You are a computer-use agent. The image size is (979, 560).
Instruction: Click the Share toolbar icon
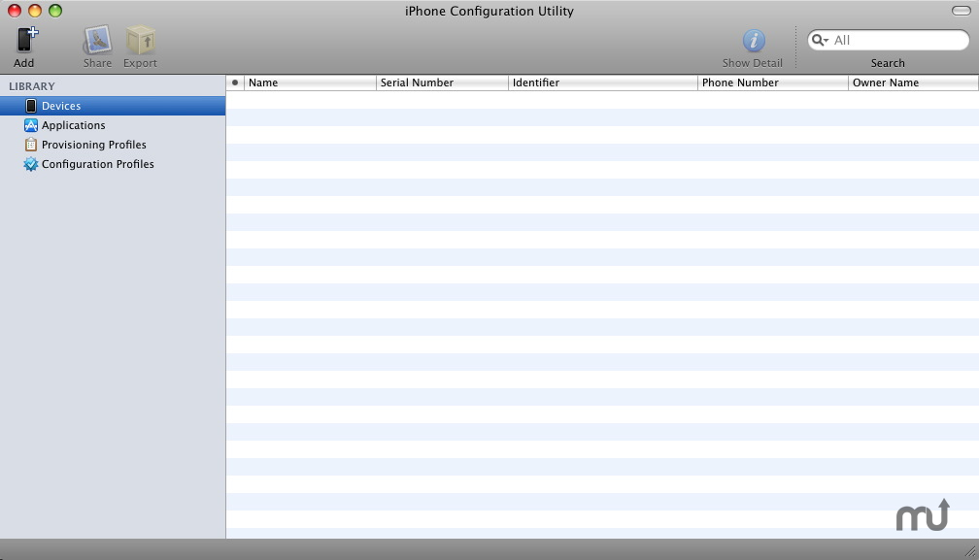coord(97,40)
